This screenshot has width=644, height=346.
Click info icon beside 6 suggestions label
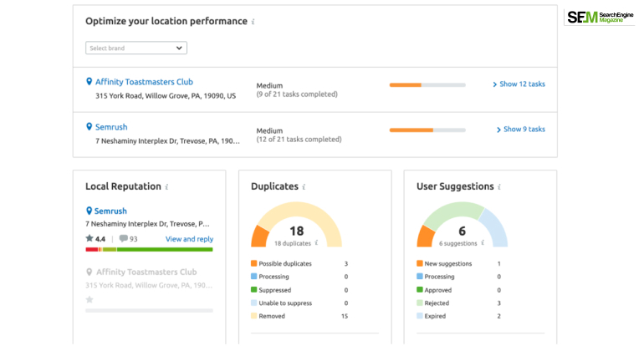(x=483, y=243)
